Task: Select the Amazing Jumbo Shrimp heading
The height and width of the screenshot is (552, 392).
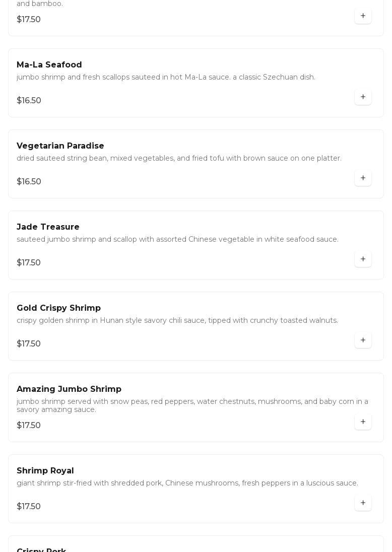Action: (x=69, y=389)
